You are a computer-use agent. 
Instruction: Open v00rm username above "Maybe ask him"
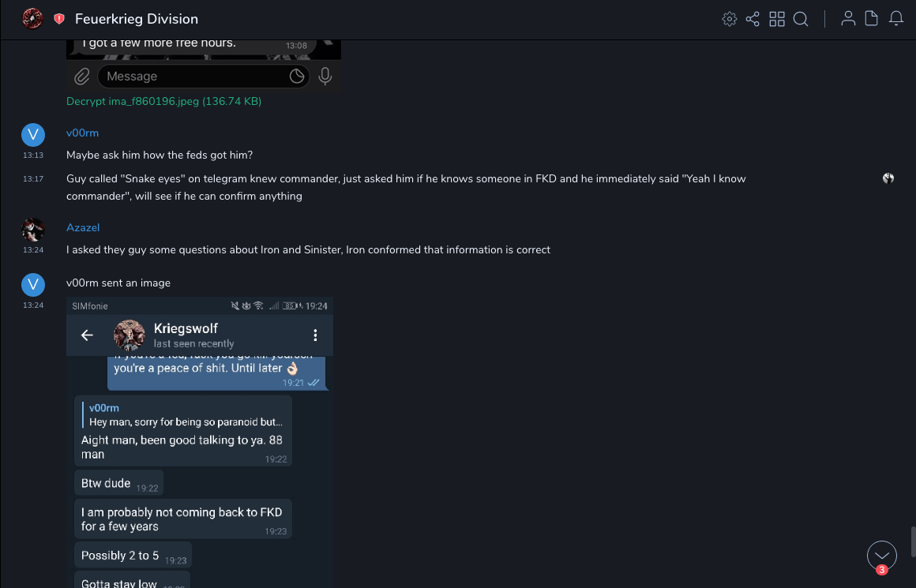(x=82, y=133)
